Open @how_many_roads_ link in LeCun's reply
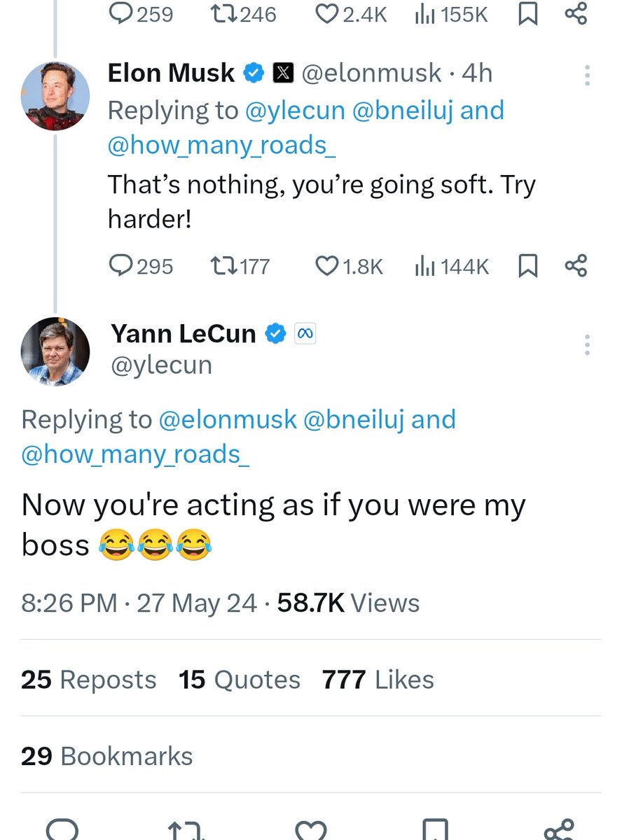 point(135,454)
